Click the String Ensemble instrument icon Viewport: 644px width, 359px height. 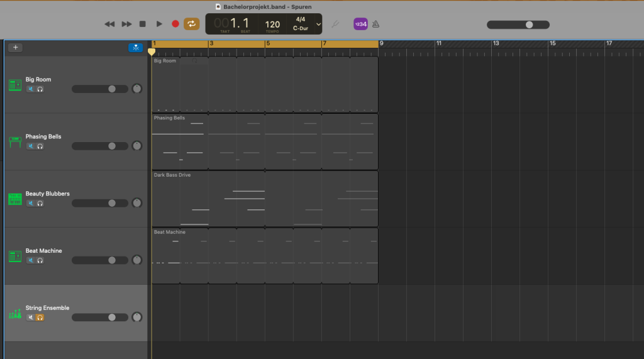(x=14, y=313)
